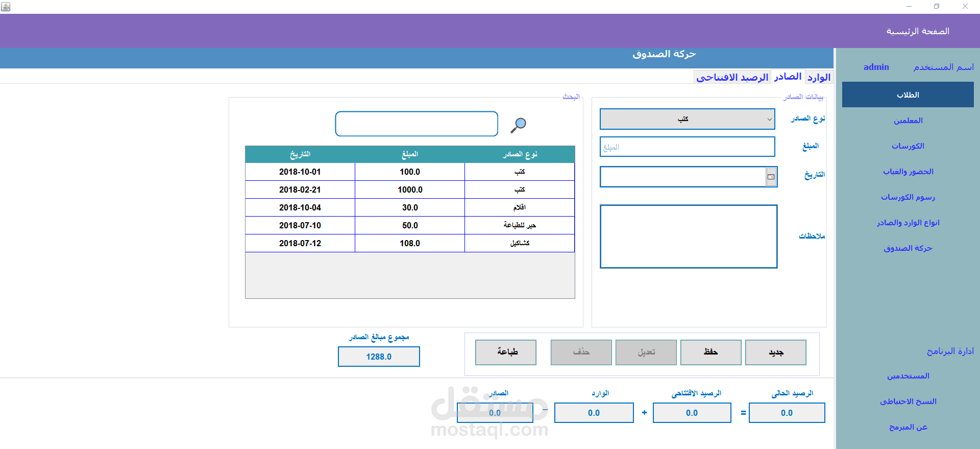Open حركة الصندوق in the sidebar
The width and height of the screenshot is (980, 449).
tap(908, 248)
